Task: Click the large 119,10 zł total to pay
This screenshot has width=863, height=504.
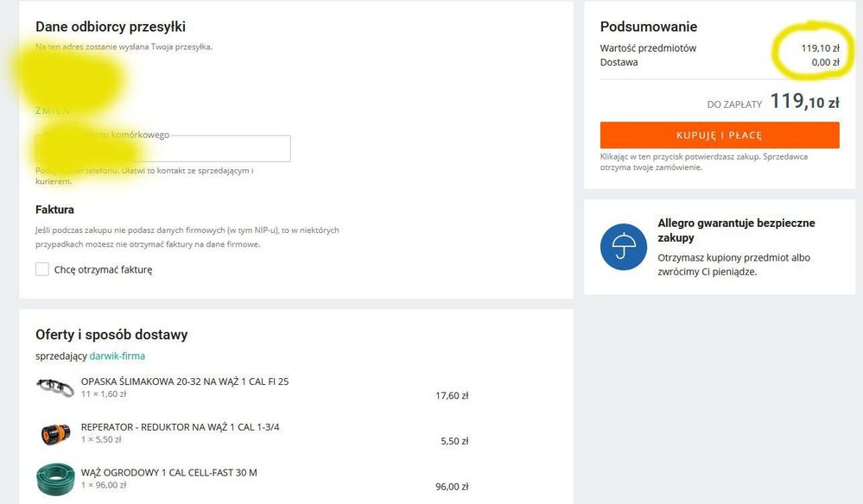Action: 803,102
